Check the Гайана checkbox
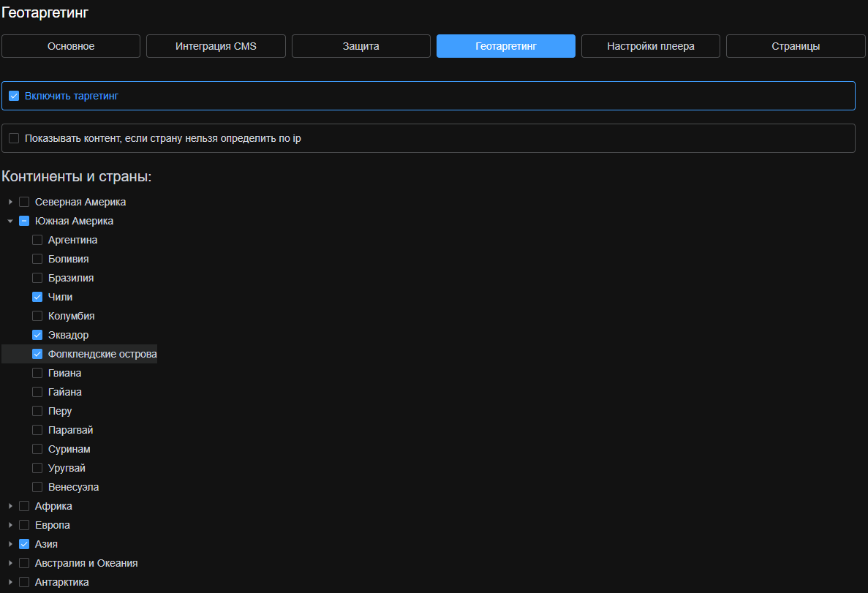The image size is (868, 593). tap(37, 392)
